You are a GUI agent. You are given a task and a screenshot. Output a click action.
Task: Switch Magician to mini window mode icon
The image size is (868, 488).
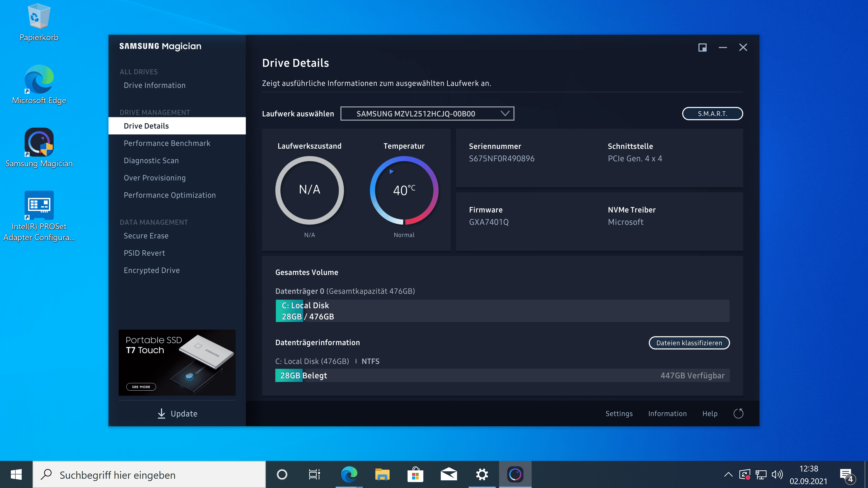coord(702,47)
